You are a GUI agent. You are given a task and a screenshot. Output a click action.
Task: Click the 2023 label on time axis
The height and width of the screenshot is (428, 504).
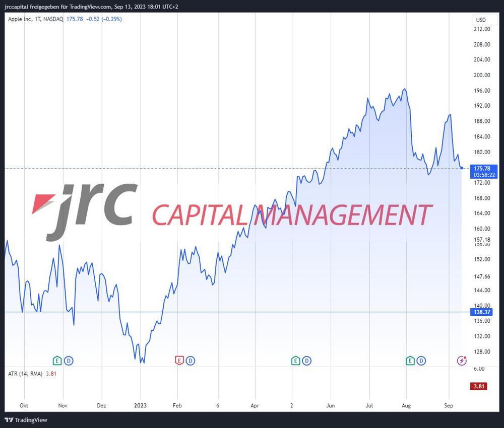pyautogui.click(x=141, y=405)
